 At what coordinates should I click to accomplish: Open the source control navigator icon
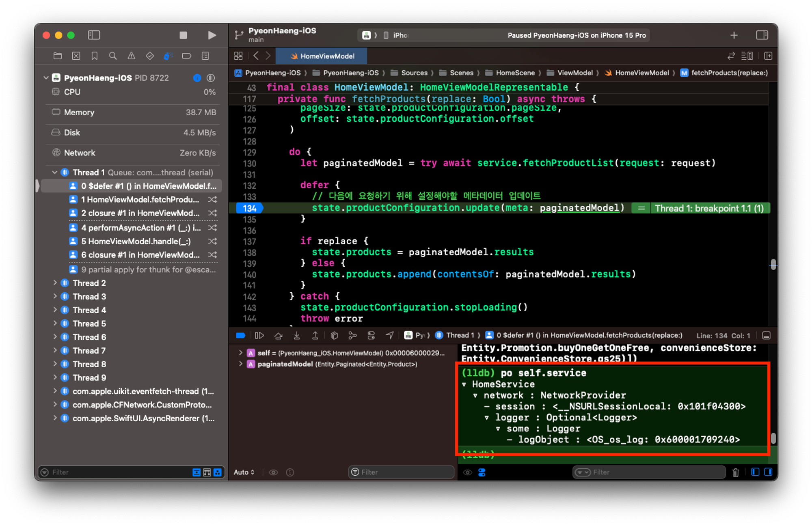[x=76, y=56]
